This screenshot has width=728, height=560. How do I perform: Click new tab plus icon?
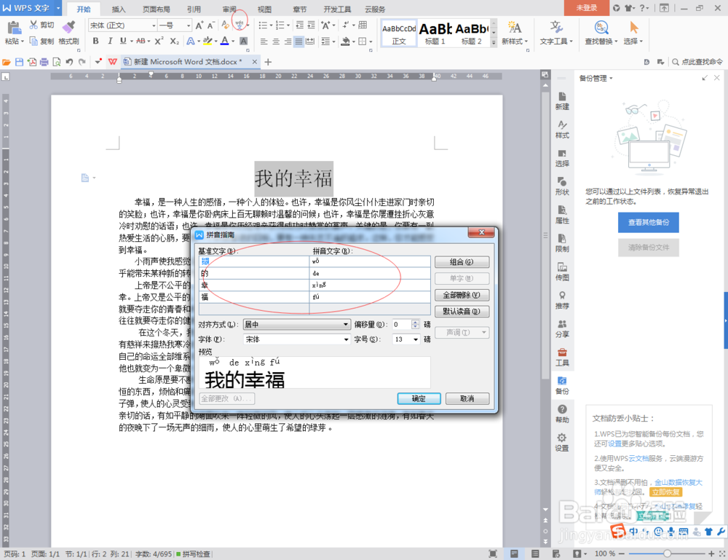point(268,62)
